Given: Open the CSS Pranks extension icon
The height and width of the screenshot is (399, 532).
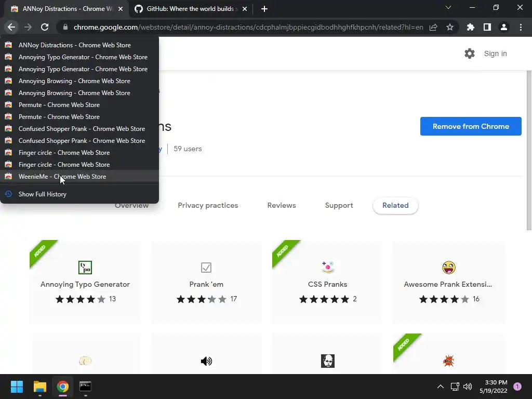Looking at the screenshot, I should tap(328, 268).
